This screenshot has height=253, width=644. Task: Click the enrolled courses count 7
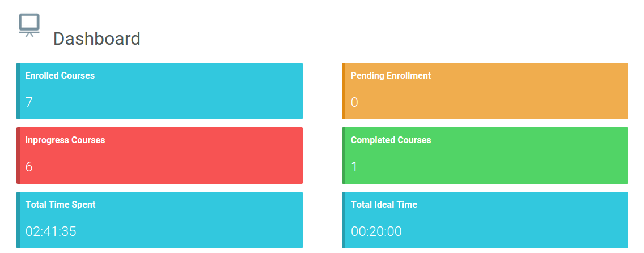pos(29,102)
